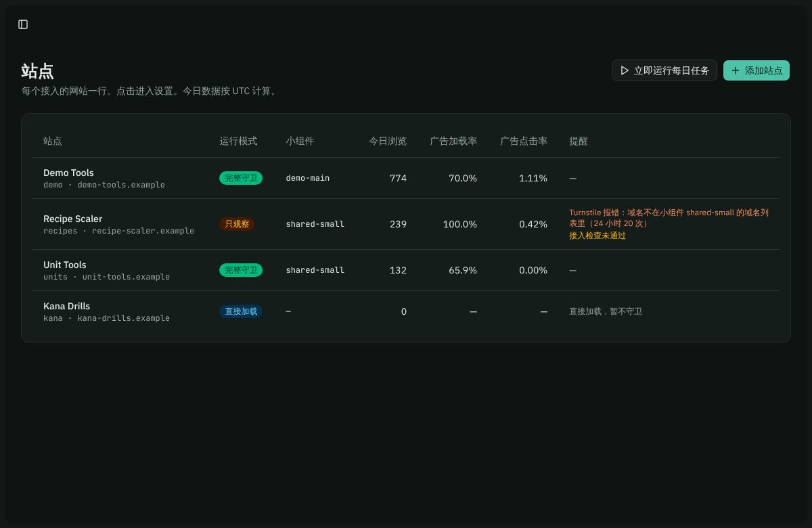Screen dimensions: 812x528
Task: Click the 广告加载率 column header
Action: (x=453, y=141)
